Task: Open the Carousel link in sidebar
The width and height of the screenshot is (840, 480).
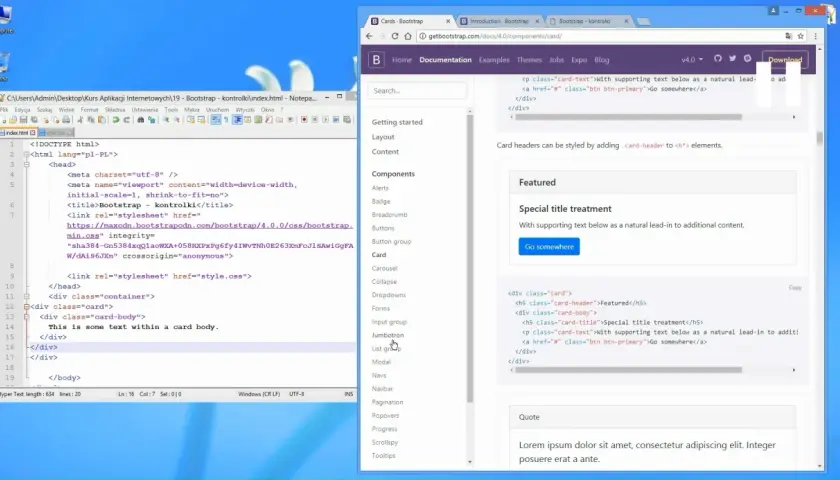Action: point(385,268)
